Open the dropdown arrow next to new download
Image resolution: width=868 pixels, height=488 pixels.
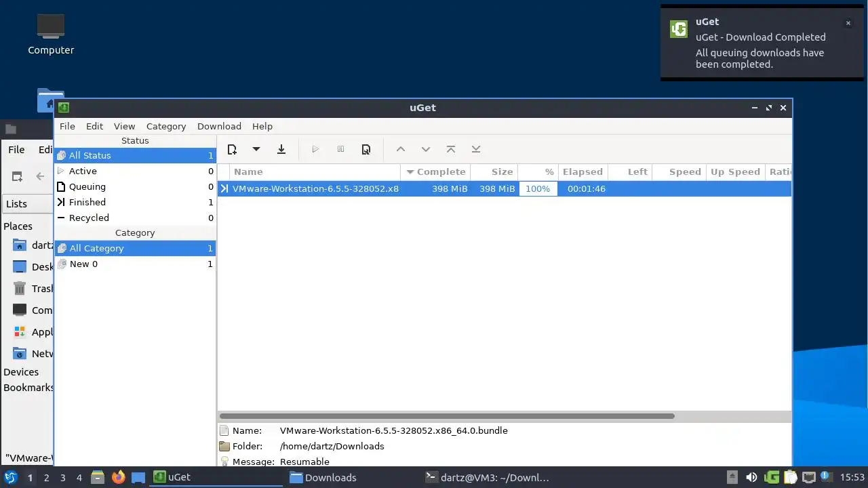256,149
